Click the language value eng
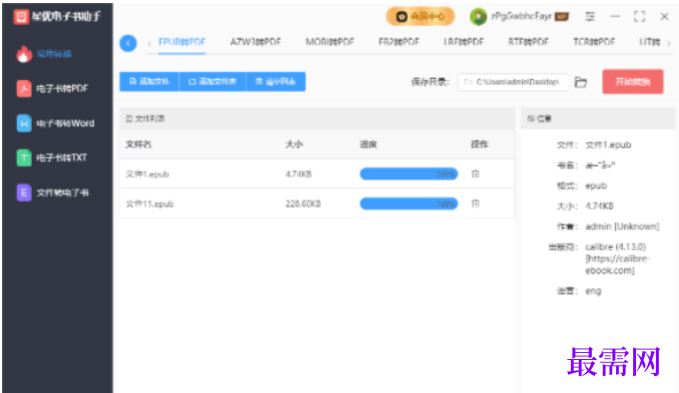This screenshot has width=679, height=393. (x=593, y=291)
